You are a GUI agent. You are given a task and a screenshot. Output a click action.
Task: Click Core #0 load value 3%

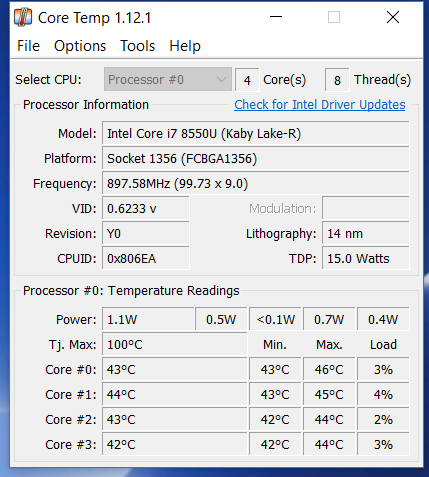[x=383, y=369]
